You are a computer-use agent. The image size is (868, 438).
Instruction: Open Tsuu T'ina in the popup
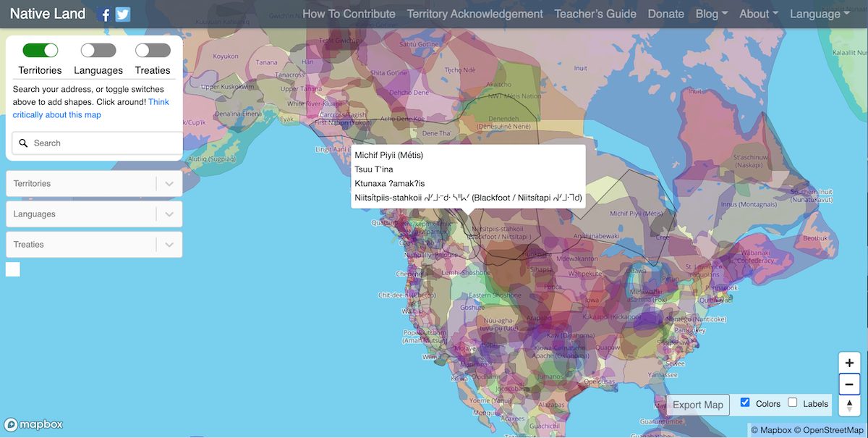(x=374, y=169)
